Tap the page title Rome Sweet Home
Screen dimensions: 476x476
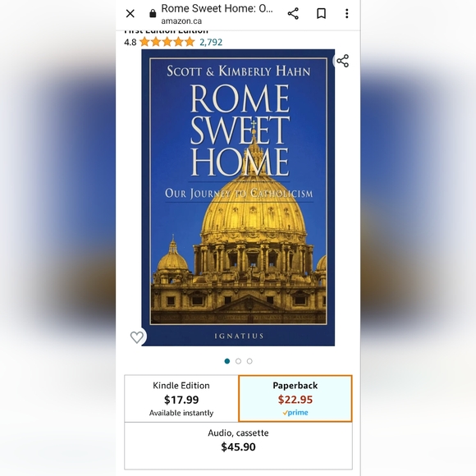click(217, 8)
